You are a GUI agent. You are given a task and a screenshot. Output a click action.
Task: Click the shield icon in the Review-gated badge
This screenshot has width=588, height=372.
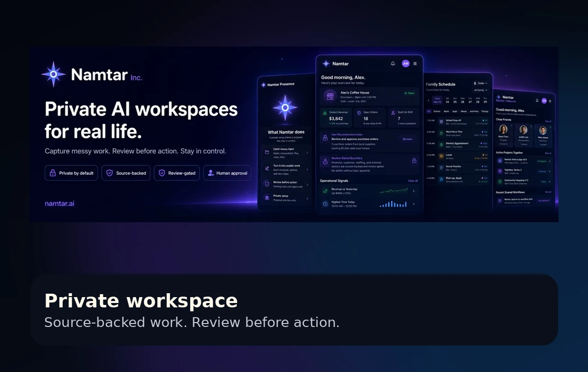click(162, 173)
